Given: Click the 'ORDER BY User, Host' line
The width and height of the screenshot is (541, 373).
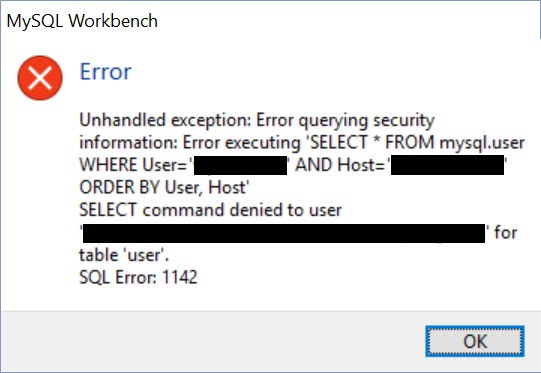Looking at the screenshot, I should tap(164, 188).
